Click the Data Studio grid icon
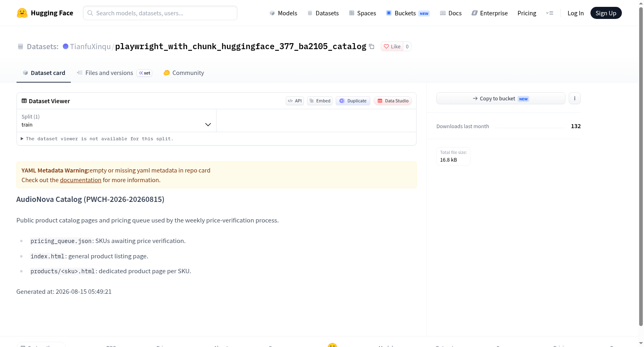Image resolution: width=644 pixels, height=347 pixels. click(380, 101)
